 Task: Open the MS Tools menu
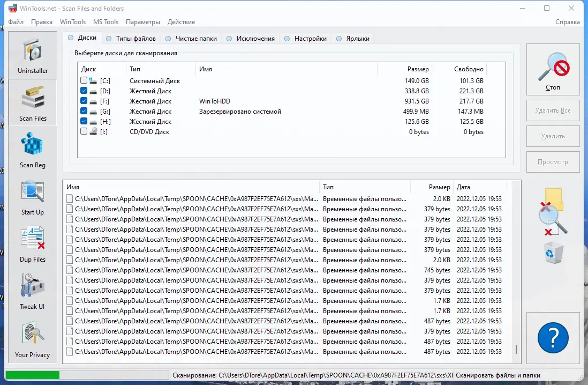105,22
